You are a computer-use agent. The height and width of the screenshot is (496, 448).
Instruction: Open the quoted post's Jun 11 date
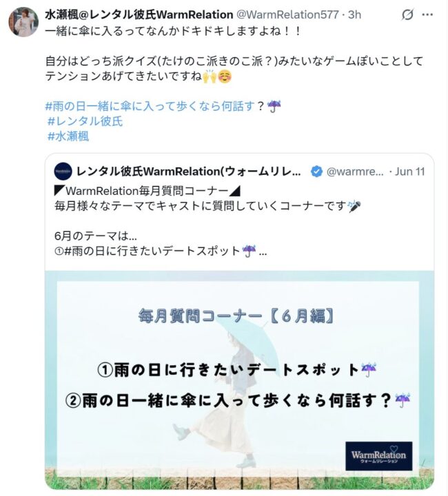click(409, 172)
